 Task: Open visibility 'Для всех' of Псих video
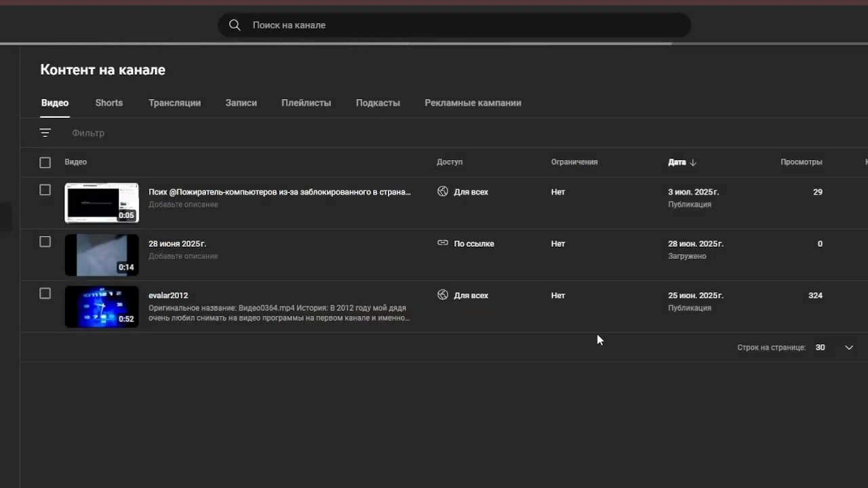coord(471,192)
